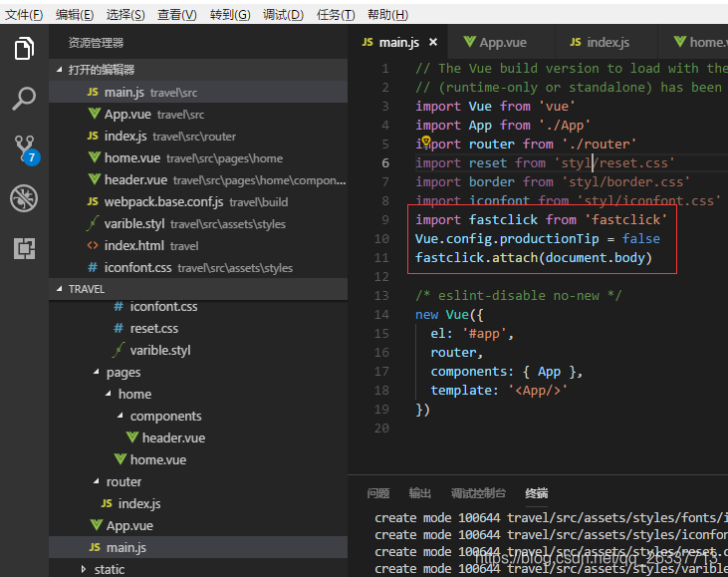
Task: Click 'false' value on line 10
Action: [x=640, y=238]
